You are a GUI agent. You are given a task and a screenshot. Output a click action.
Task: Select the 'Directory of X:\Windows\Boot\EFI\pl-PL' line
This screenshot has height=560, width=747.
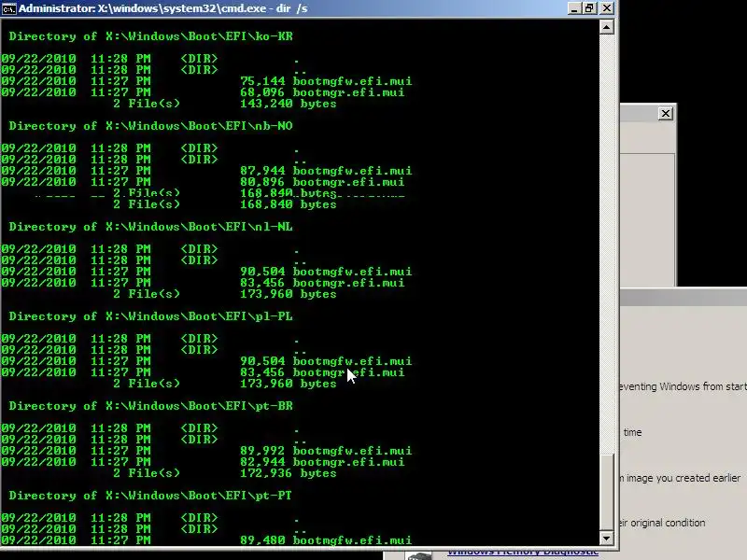pyautogui.click(x=150, y=316)
